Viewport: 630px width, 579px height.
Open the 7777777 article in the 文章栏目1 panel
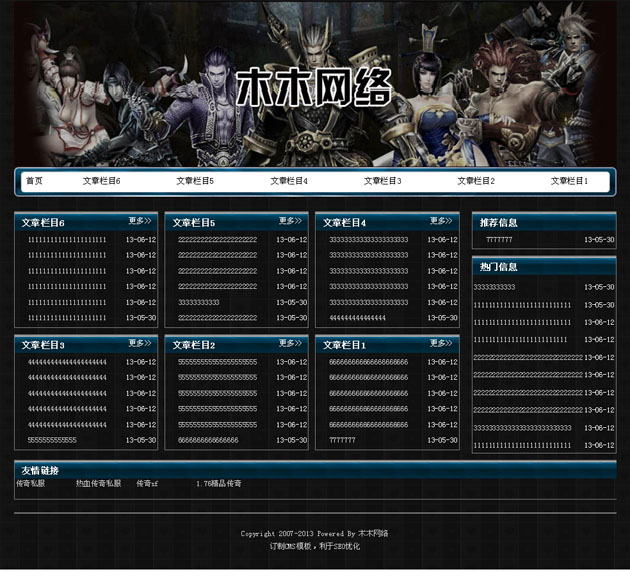pyautogui.click(x=342, y=440)
